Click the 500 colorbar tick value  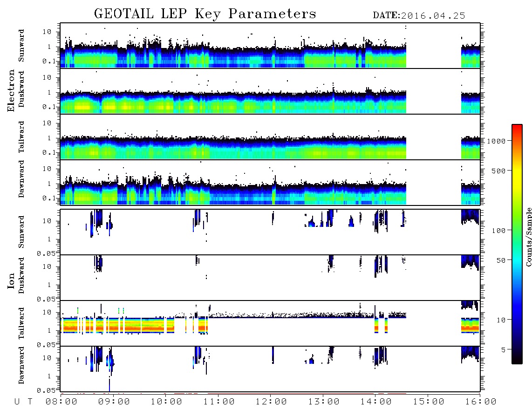pyautogui.click(x=498, y=171)
